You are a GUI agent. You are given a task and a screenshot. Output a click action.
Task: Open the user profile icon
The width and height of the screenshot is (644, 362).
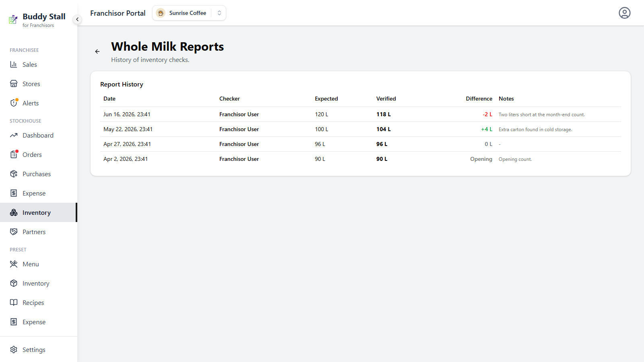(624, 13)
